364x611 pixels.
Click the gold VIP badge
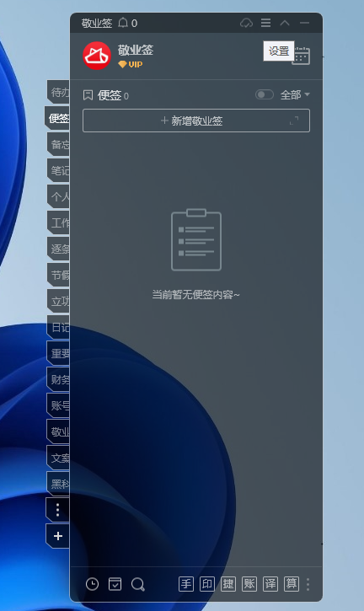pos(131,64)
